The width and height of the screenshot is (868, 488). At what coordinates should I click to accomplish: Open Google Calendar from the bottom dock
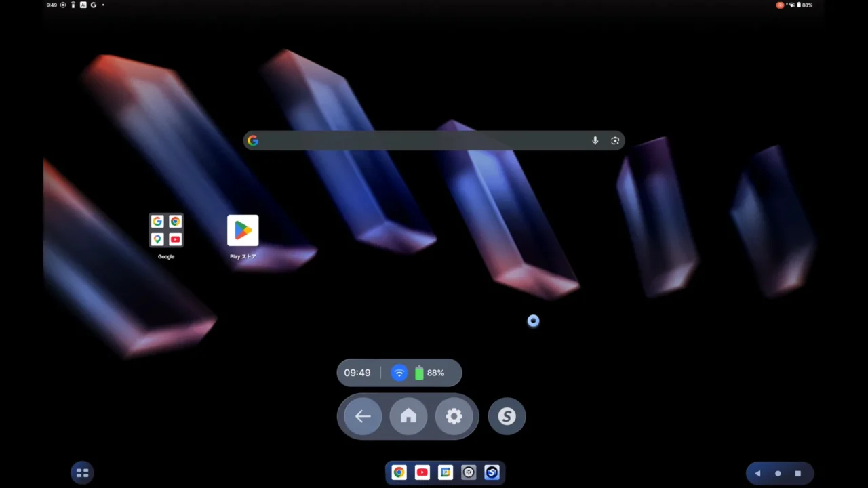[445, 472]
